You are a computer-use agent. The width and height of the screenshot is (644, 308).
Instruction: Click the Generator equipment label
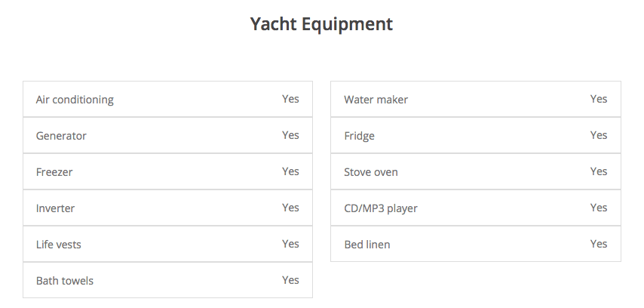click(x=61, y=136)
